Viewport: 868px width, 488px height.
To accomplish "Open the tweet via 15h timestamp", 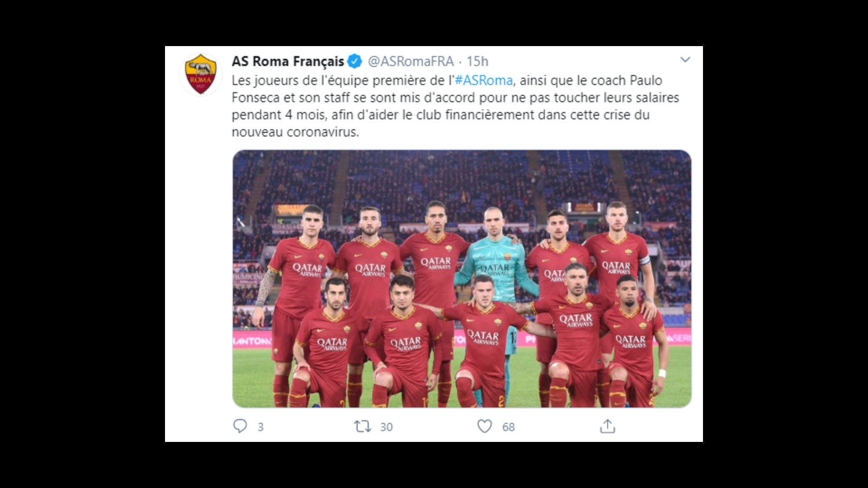I will (x=477, y=61).
